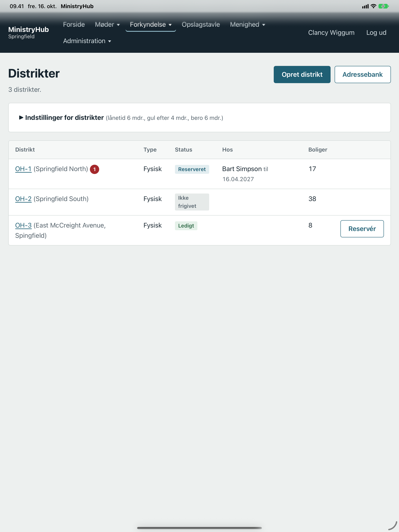Open the OH-1 district link
The height and width of the screenshot is (532, 399).
pos(23,169)
